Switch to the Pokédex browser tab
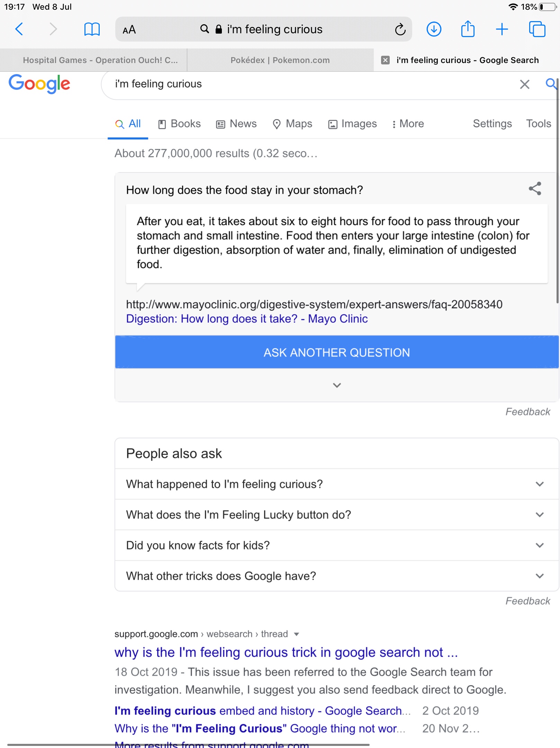This screenshot has width=560, height=748. click(x=280, y=60)
